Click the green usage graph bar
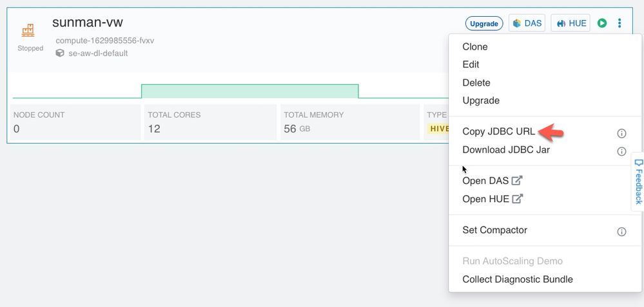 tap(249, 91)
